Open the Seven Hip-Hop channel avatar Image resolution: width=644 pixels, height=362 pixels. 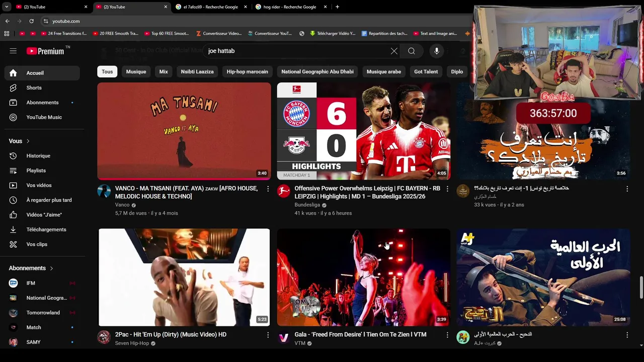point(104,337)
